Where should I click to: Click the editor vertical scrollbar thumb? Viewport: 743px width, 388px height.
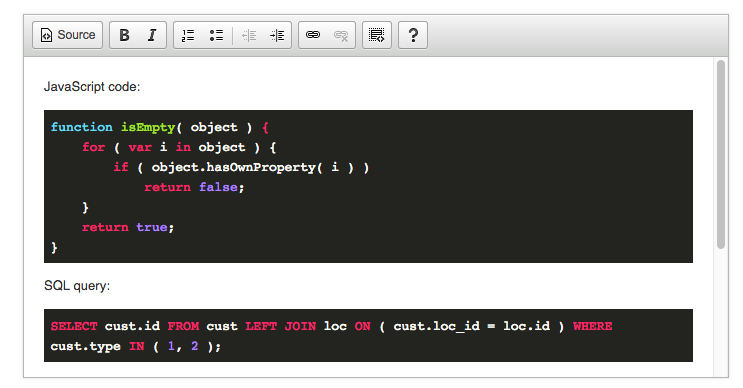coord(721,154)
